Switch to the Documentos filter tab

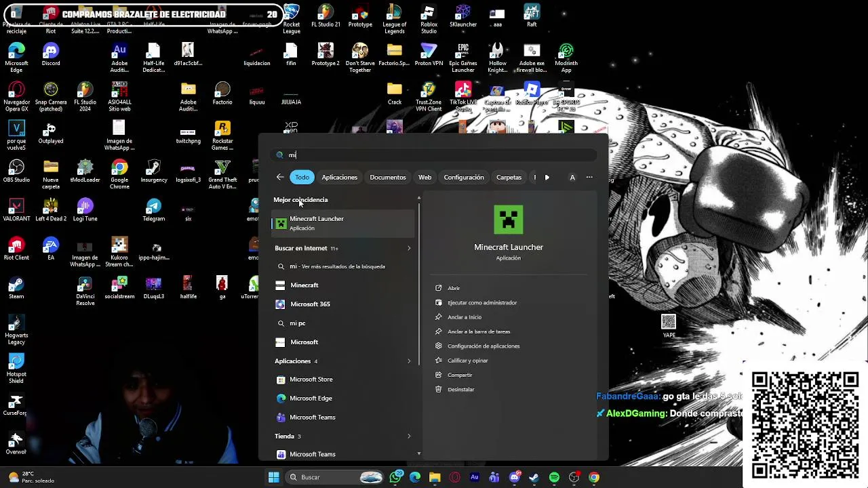click(388, 178)
